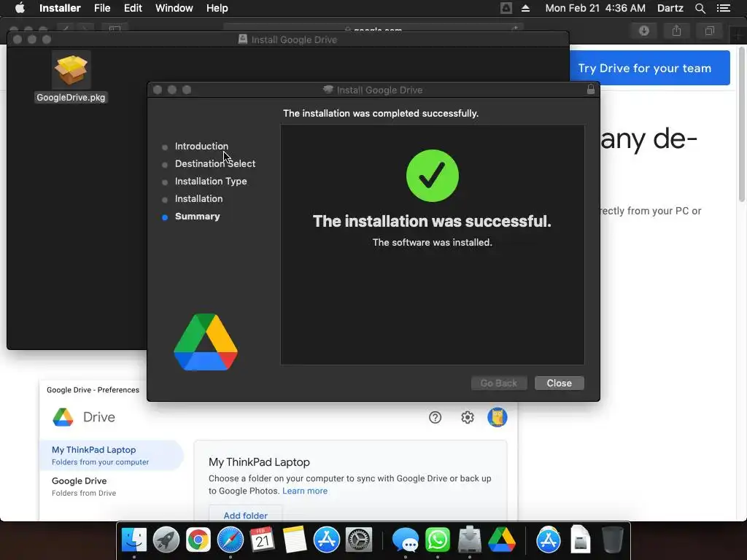Open the App Store stack beside the Trash
Viewport: 747px width, 560px height.
(549, 540)
